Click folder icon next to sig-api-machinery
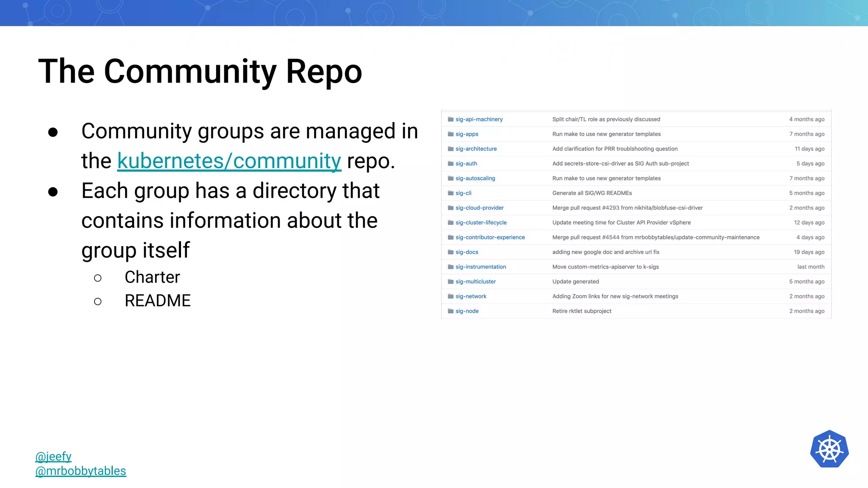 pos(451,119)
